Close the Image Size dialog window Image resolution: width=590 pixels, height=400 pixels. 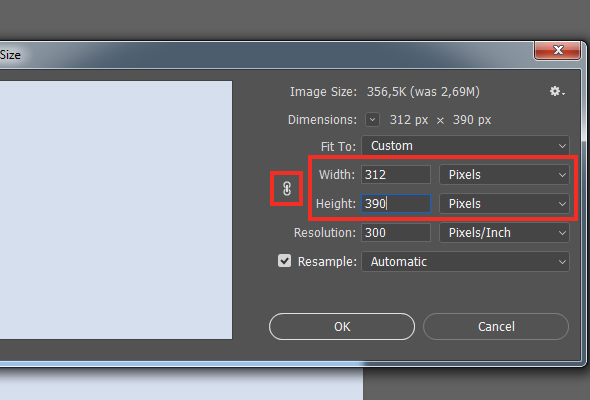click(557, 50)
